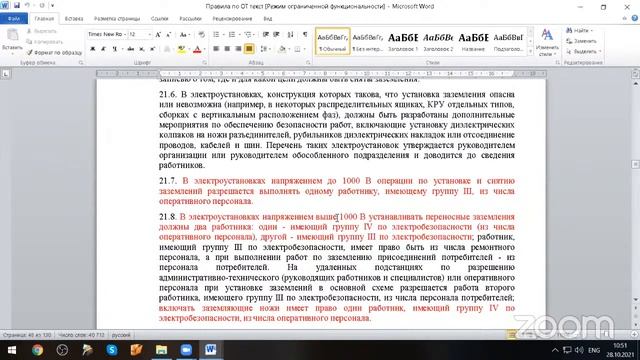
Task: Increase font size with grow font icon
Action: coord(158,35)
